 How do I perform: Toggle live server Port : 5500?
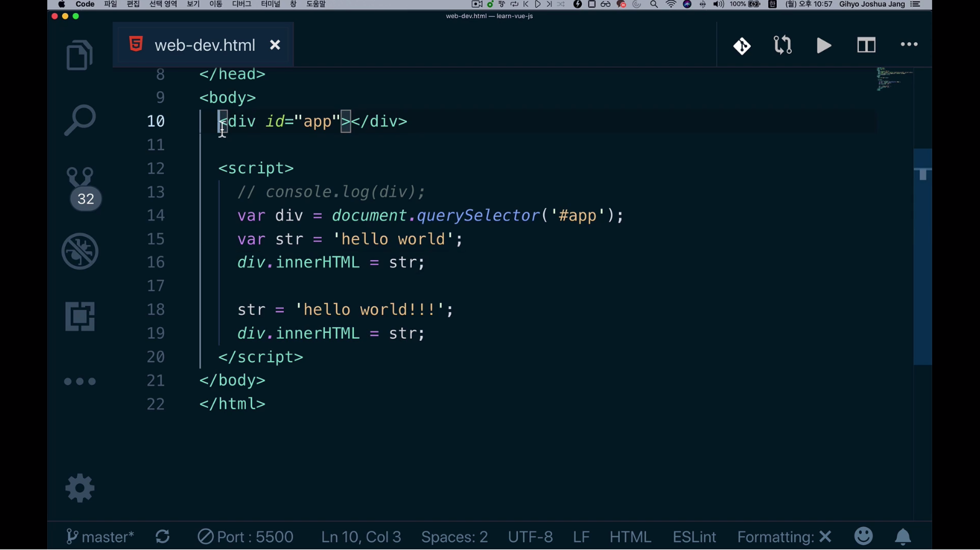pyautogui.click(x=245, y=537)
